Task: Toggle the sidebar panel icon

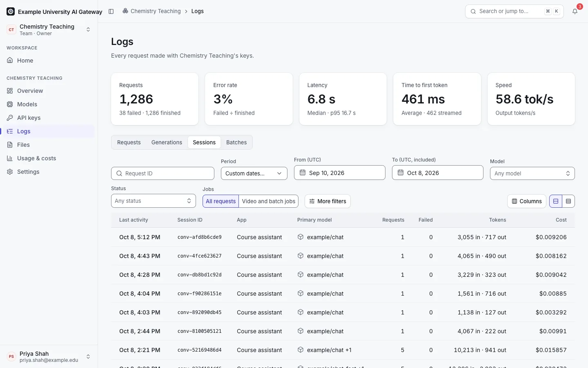Action: (111, 11)
